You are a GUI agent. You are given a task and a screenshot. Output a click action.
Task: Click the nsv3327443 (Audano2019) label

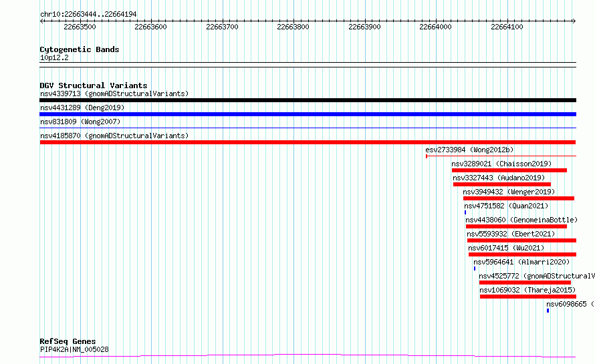pos(499,178)
